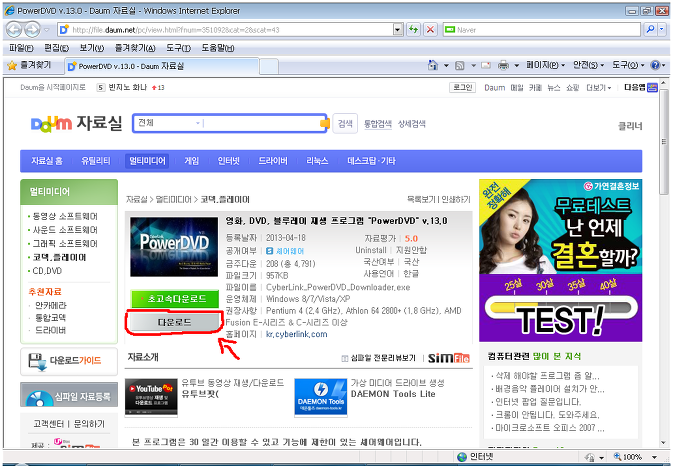Click the 로그인 button

[x=462, y=88]
